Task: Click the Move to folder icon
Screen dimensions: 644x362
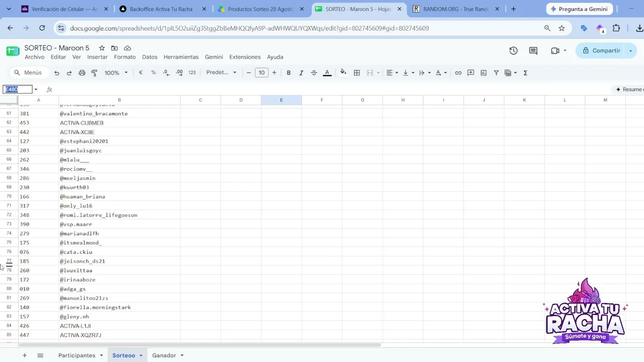Action: (x=114, y=48)
